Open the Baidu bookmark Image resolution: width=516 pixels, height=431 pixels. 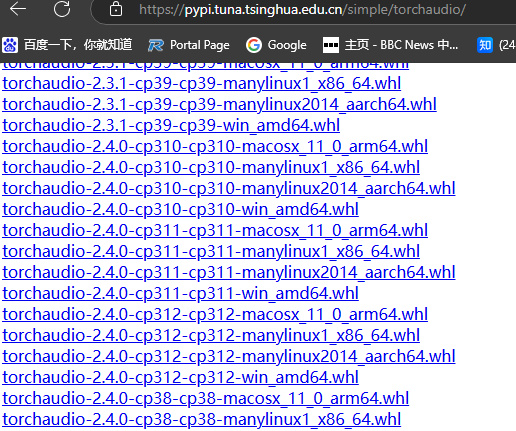tap(67, 45)
